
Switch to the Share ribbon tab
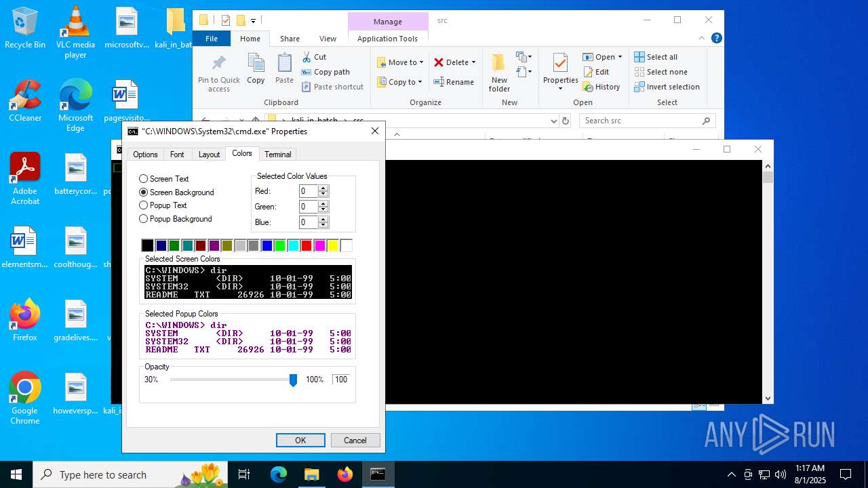[290, 39]
